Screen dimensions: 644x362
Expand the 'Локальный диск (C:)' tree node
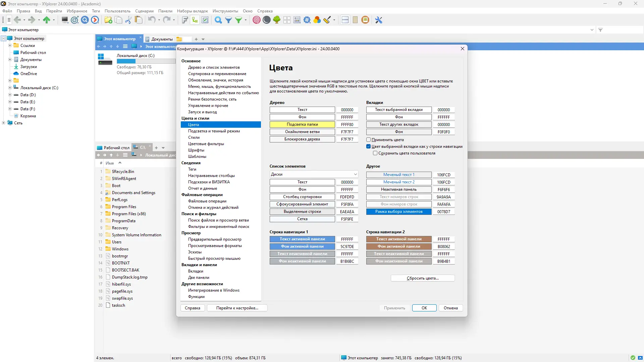tap(10, 88)
